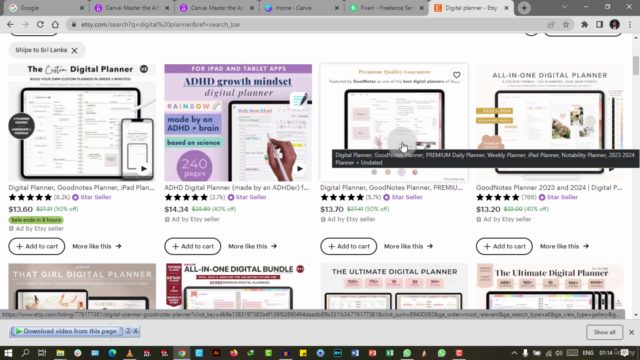The height and width of the screenshot is (360, 640).
Task: Open Firefox from the taskbar
Action: click(233, 353)
